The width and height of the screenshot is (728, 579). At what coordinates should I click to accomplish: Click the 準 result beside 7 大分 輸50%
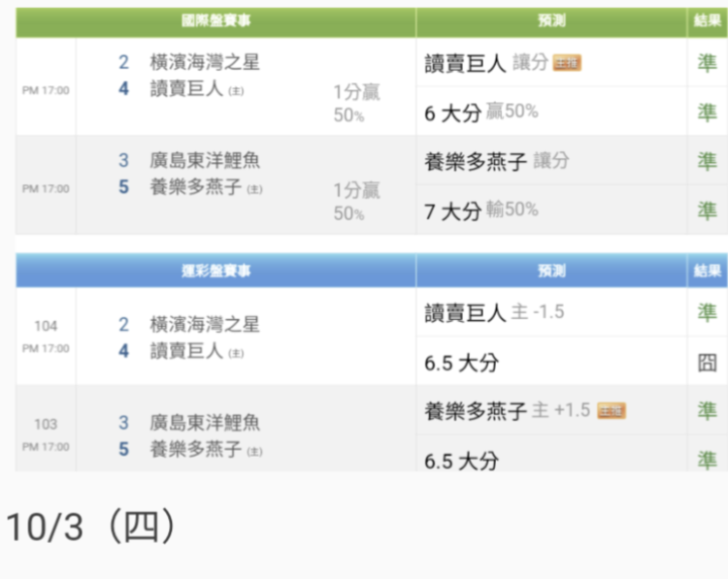point(707,210)
